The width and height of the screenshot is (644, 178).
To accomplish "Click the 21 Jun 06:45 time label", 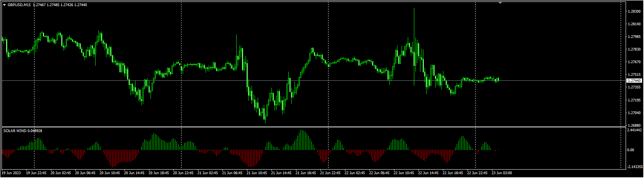I will (232, 173).
